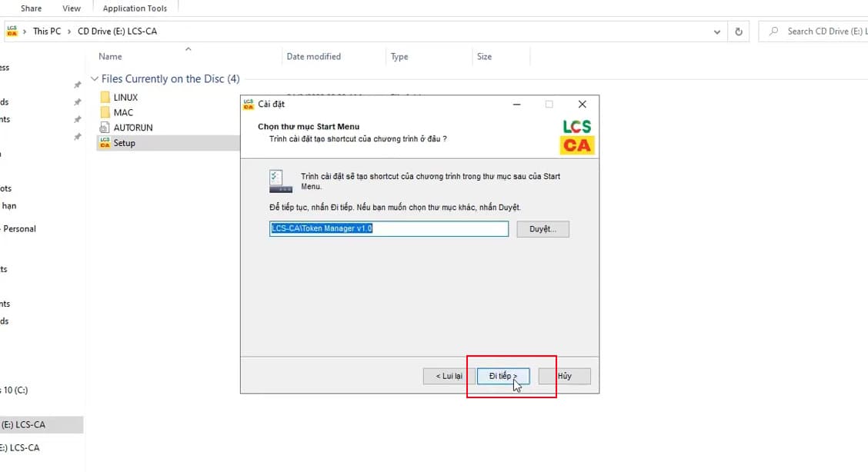The width and height of the screenshot is (868, 472).
Task: Click the Đi tiếp > button
Action: coord(502,376)
